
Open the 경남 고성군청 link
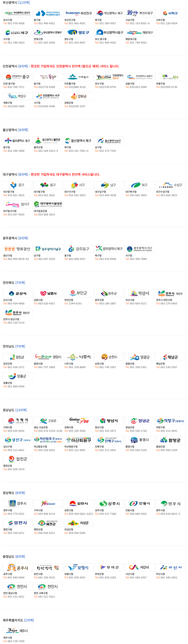pyautogui.click(x=41, y=428)
